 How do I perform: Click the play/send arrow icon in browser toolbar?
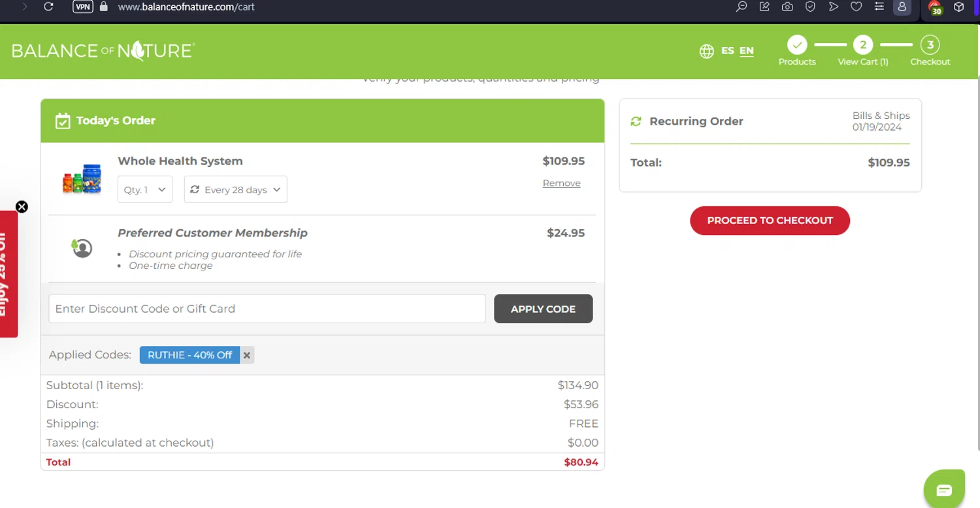[x=833, y=7]
